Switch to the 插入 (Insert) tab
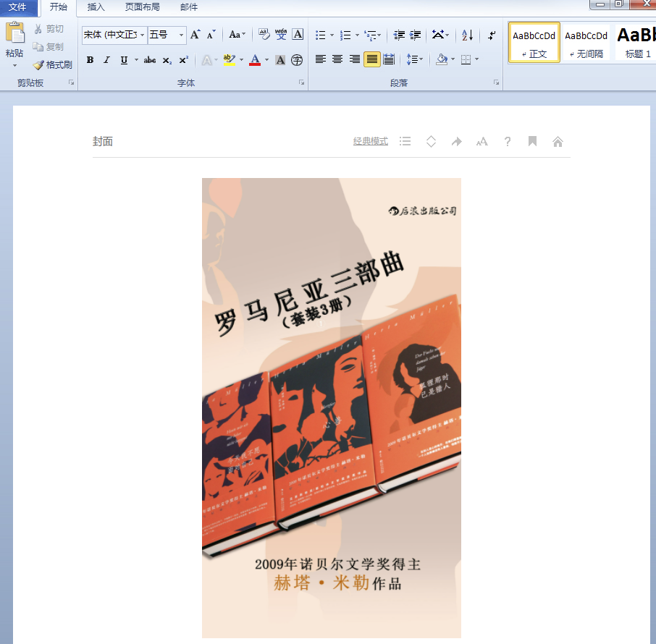656x644 pixels. click(x=96, y=7)
